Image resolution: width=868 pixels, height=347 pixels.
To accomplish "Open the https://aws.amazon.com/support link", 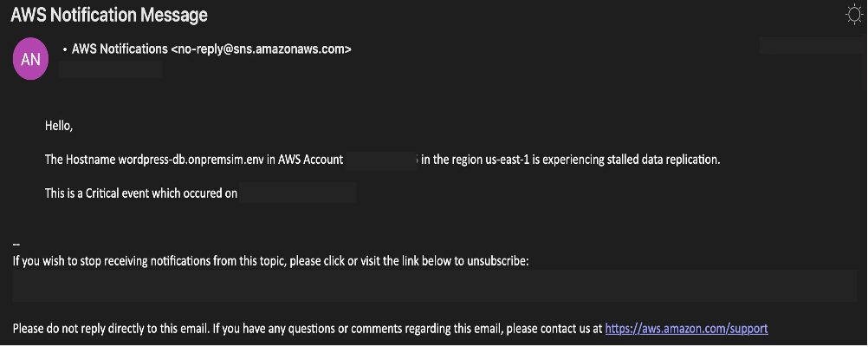I will 686,328.
